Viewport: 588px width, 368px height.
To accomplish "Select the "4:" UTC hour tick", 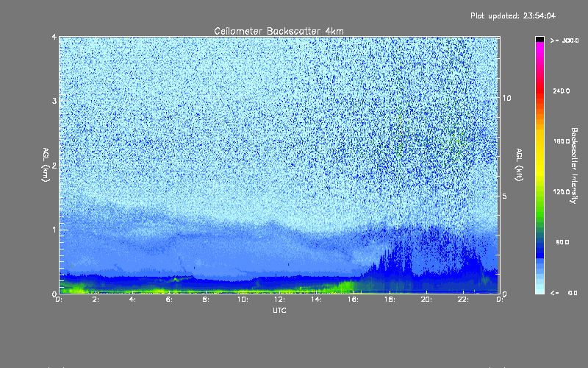I will (x=133, y=300).
